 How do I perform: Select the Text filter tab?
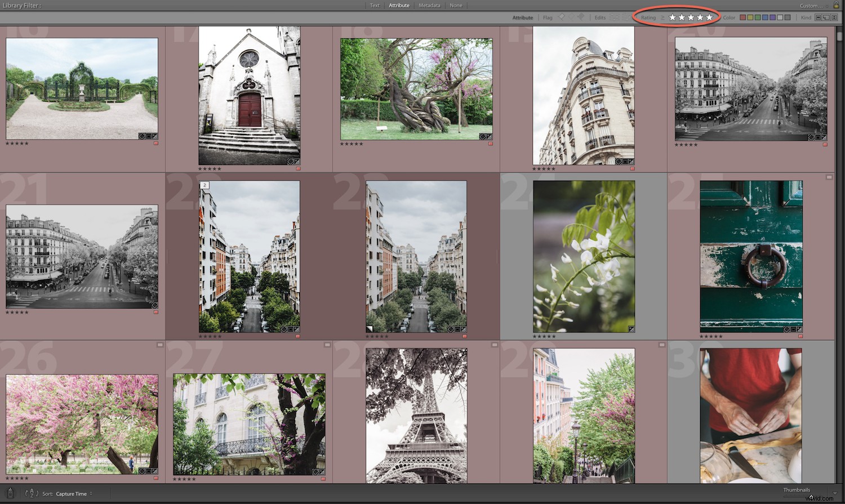point(375,6)
